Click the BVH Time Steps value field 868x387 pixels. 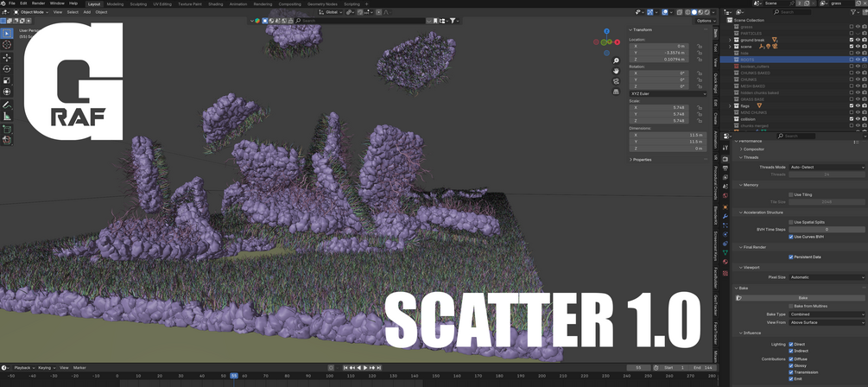click(x=827, y=229)
